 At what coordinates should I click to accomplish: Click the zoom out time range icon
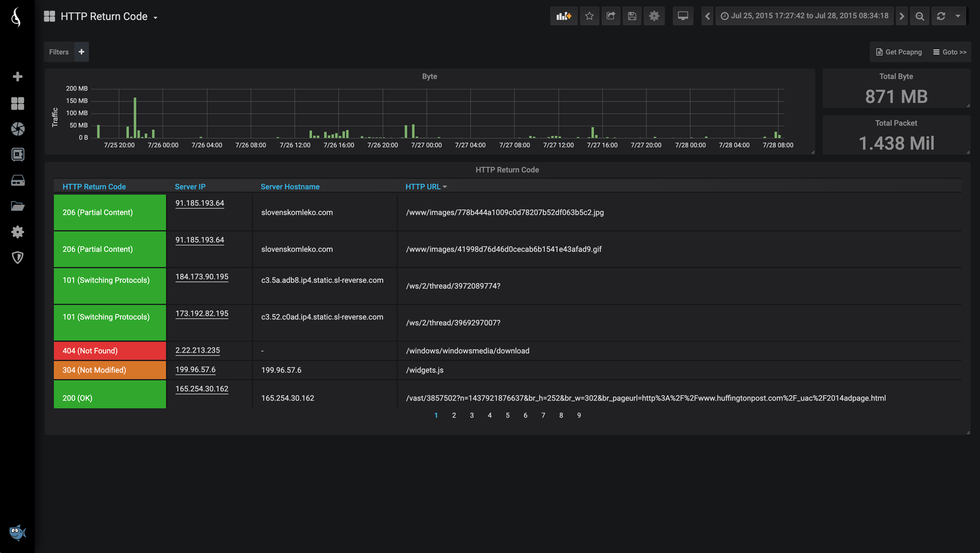point(920,16)
